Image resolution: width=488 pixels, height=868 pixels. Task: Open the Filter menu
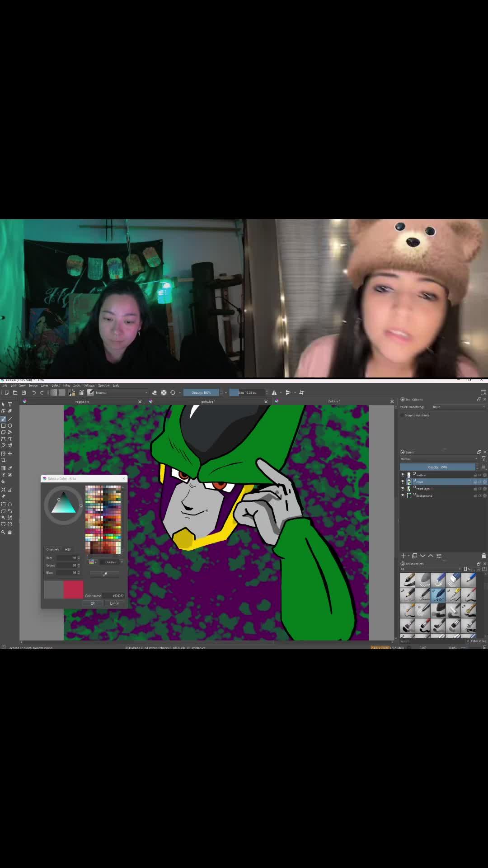[x=66, y=386]
